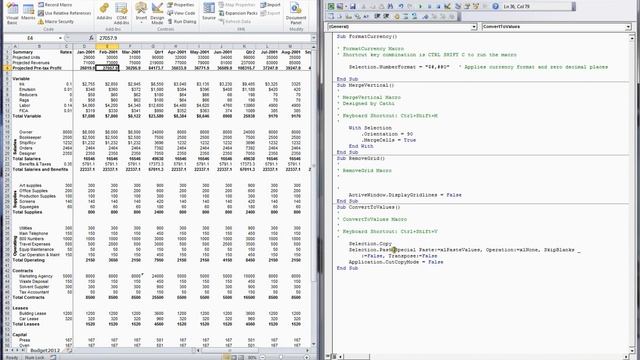Click the insert new worksheet tab icon
This screenshot has height=360, width=640.
click(x=69, y=350)
